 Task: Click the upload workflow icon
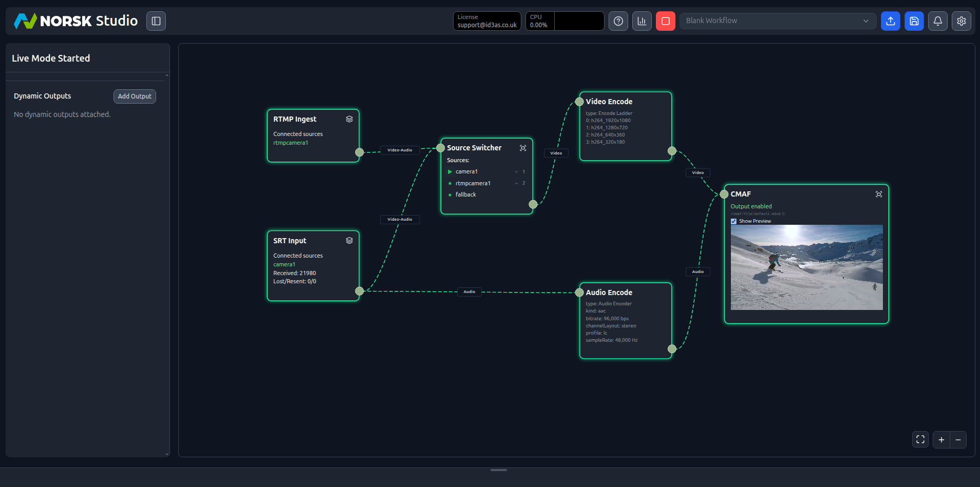pyautogui.click(x=891, y=21)
